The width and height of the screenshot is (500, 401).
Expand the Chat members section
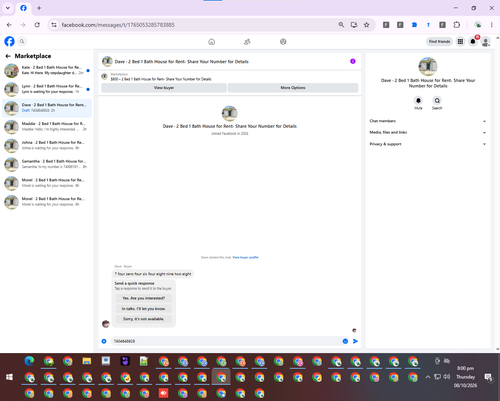[x=428, y=121]
